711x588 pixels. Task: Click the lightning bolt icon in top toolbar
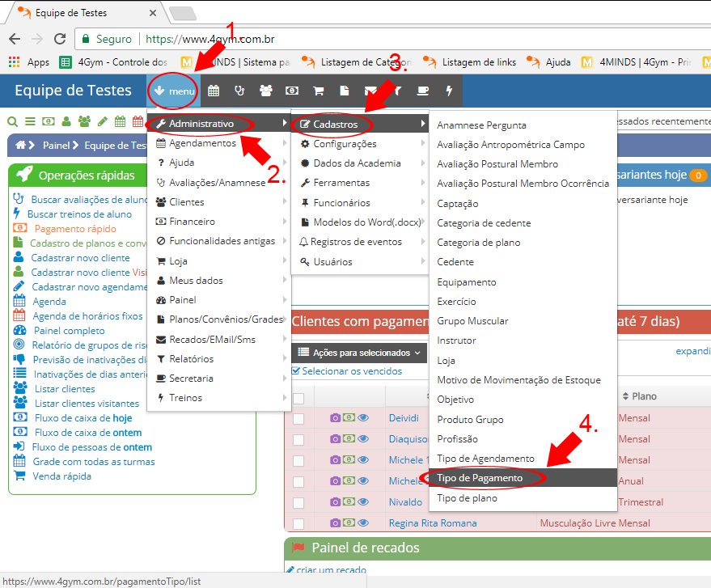[449, 91]
